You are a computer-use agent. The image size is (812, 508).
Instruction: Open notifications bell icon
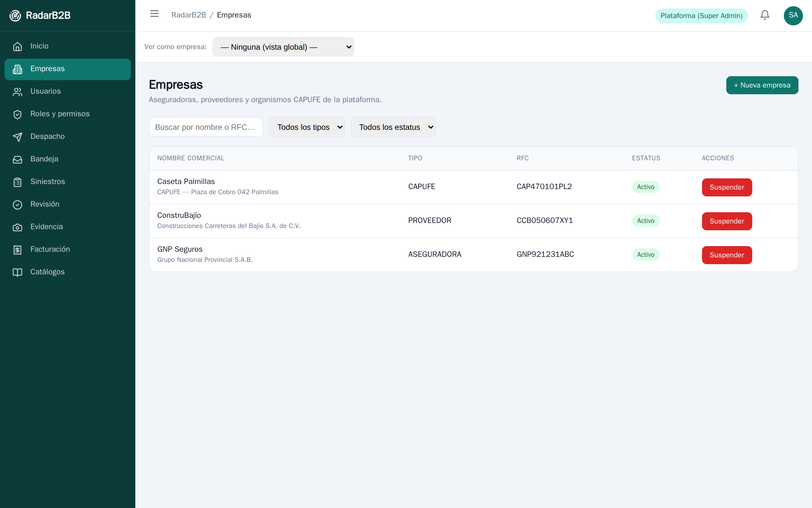(765, 15)
